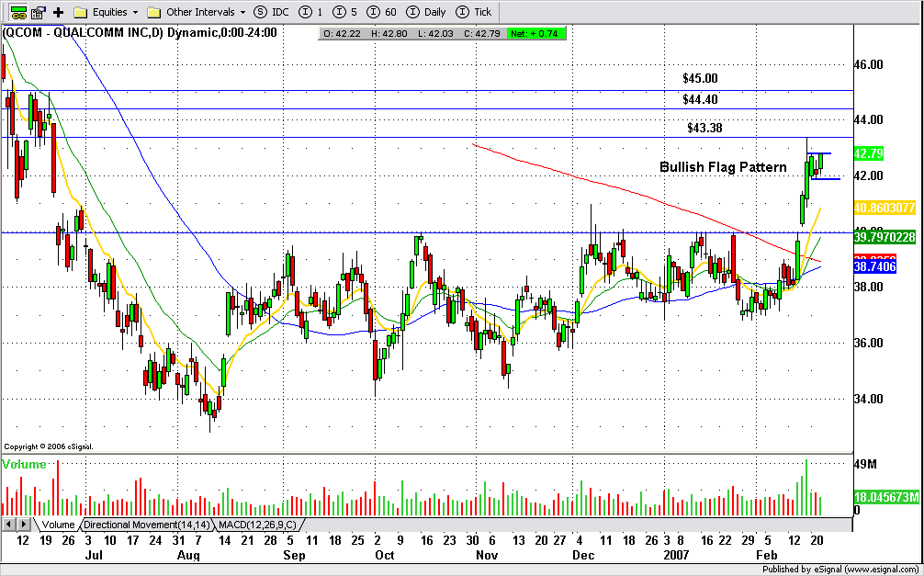Switch to the Tick interval
This screenshot has height=576, width=924.
[474, 12]
